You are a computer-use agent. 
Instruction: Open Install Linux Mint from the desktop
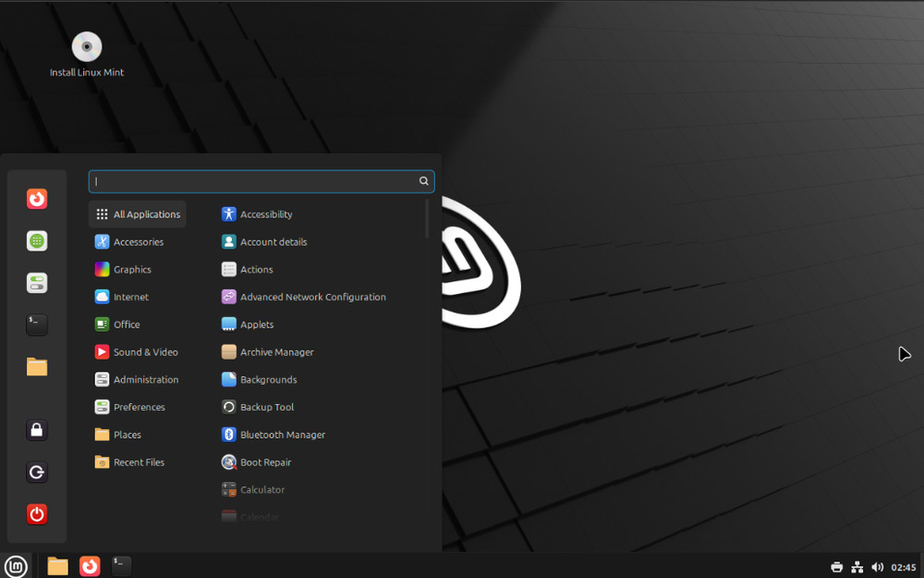click(x=86, y=46)
